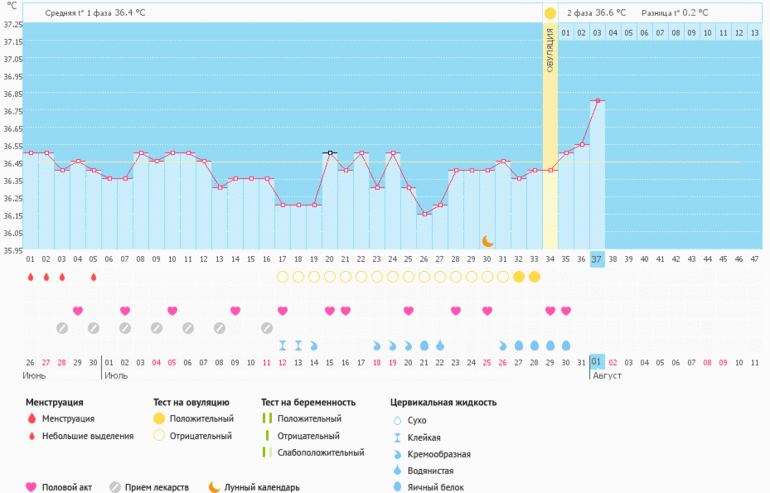Click the heart icon on cycle day 35
The height and width of the screenshot is (493, 770).
(x=566, y=311)
